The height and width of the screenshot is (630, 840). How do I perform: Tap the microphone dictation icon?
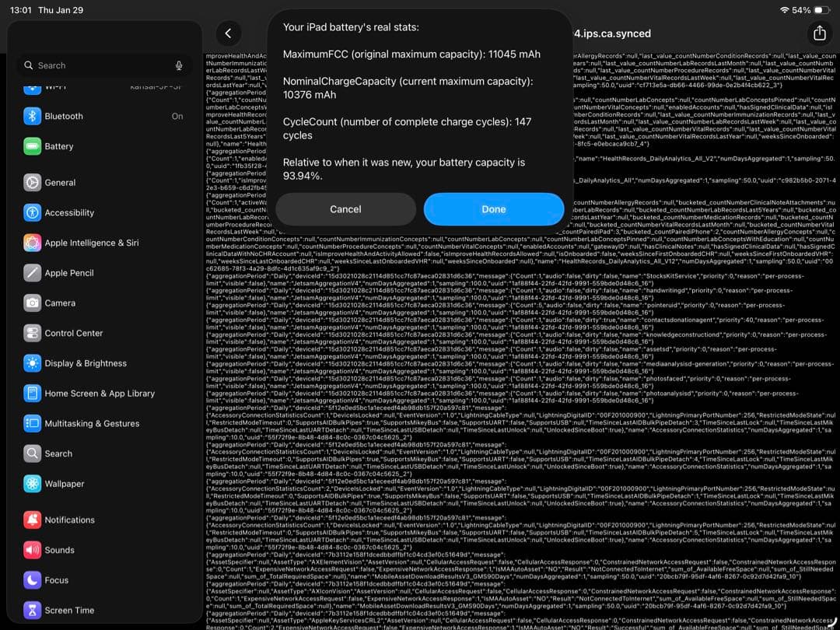click(179, 66)
